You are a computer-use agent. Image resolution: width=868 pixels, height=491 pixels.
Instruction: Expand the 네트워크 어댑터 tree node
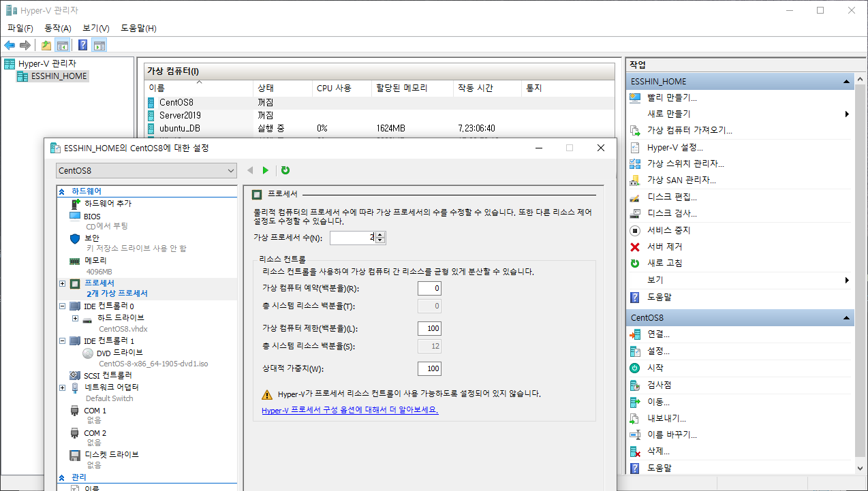point(63,387)
